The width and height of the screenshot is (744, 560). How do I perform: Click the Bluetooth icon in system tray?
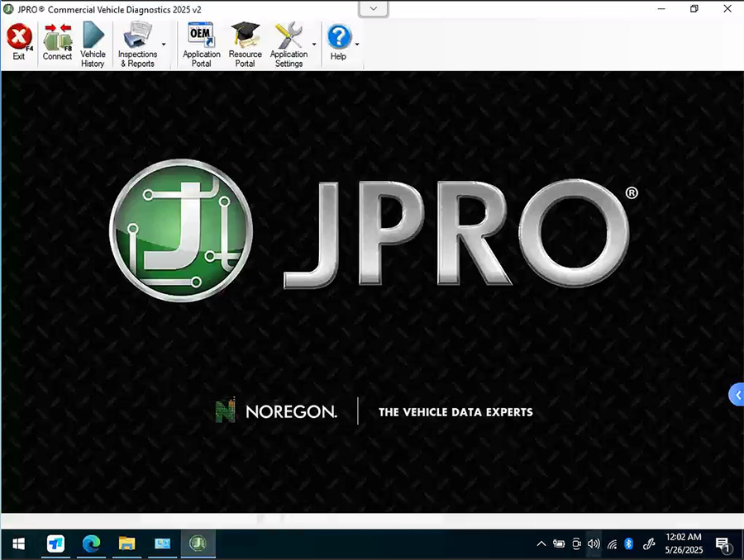coord(628,543)
